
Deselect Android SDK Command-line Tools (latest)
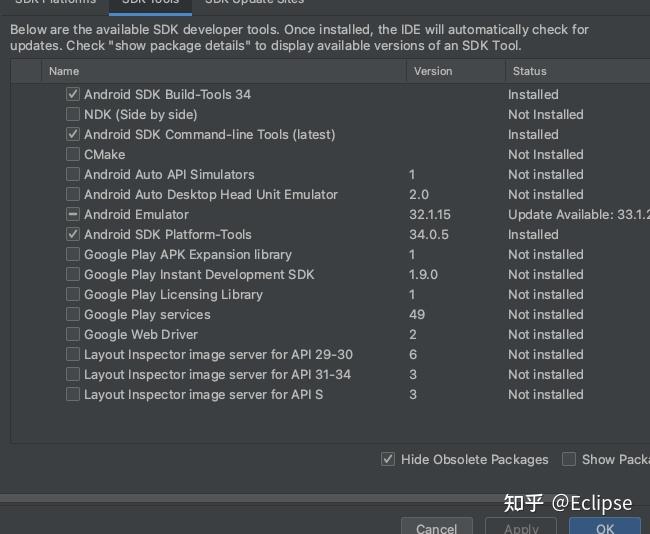click(x=73, y=134)
